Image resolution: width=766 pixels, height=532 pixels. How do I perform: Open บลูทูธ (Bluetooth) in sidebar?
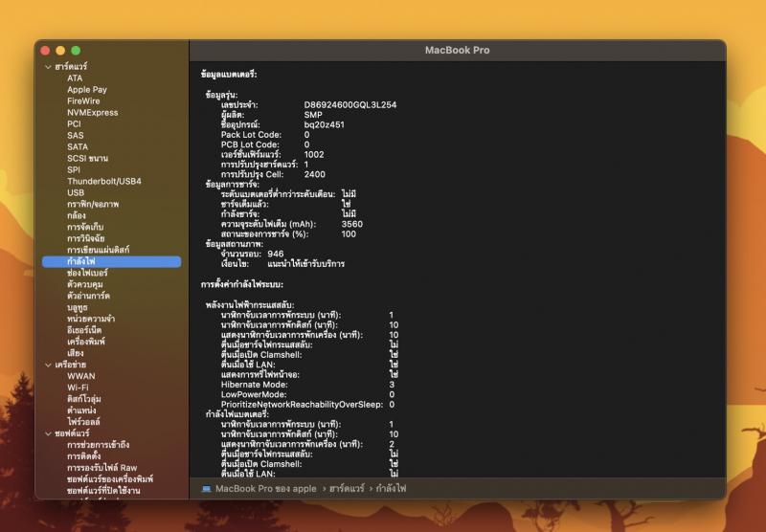tap(78, 307)
